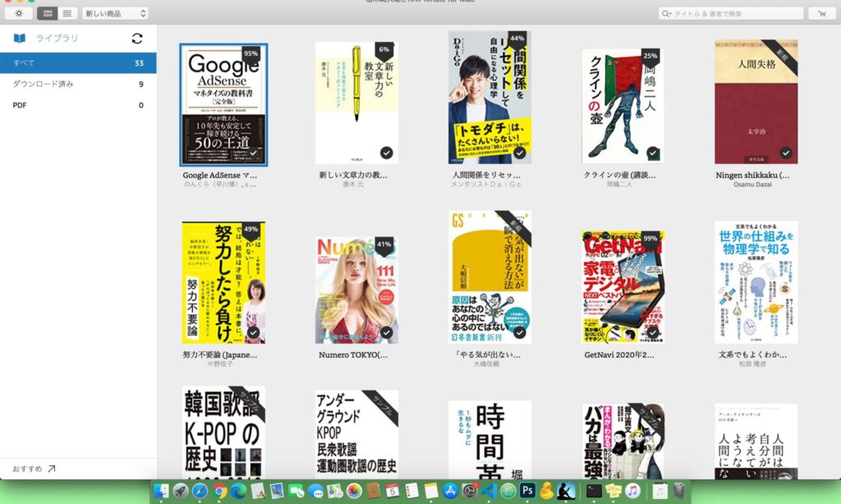Click the downloaded checkmark on クラインの壺
Viewport: 841px width, 504px height.
click(653, 153)
